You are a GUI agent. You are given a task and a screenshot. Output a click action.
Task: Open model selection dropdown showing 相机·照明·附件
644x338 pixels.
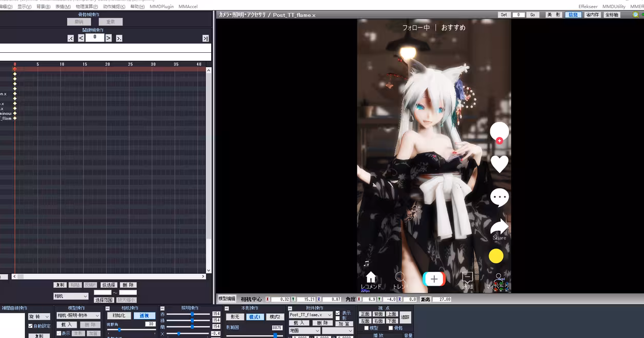tap(78, 315)
